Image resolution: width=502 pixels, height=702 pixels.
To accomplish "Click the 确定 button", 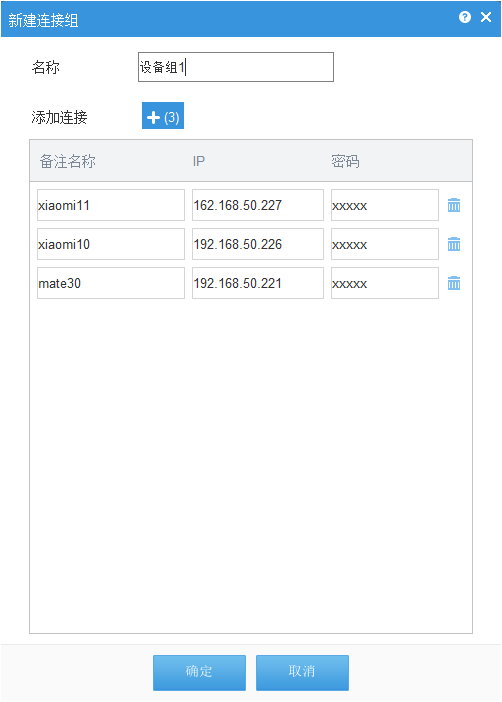I will click(199, 672).
